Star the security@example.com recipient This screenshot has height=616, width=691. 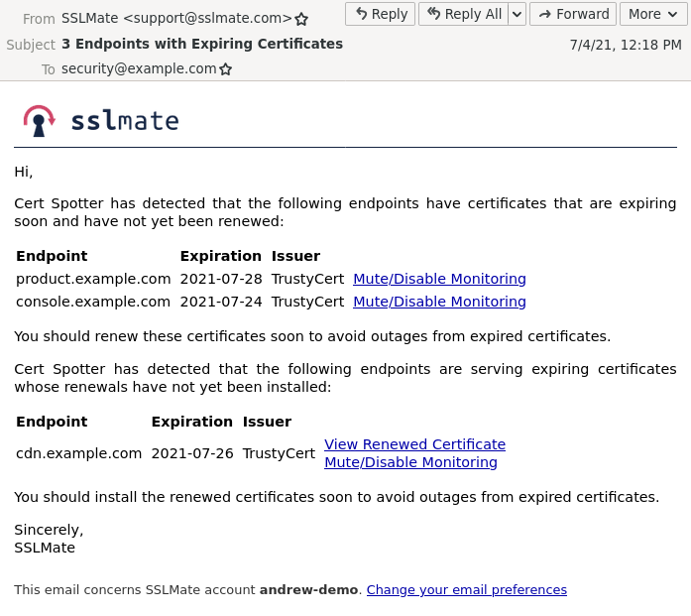click(226, 69)
